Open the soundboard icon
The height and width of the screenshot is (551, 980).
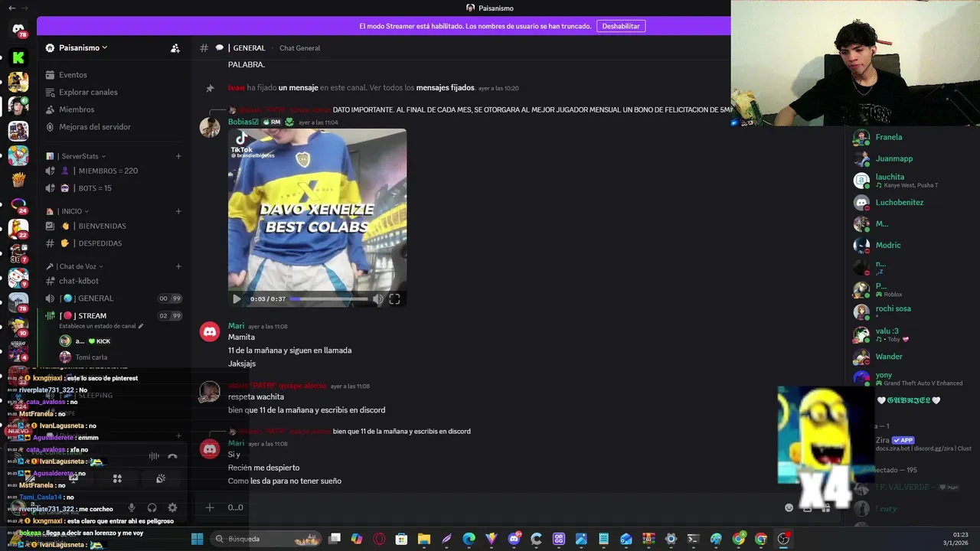click(x=161, y=478)
